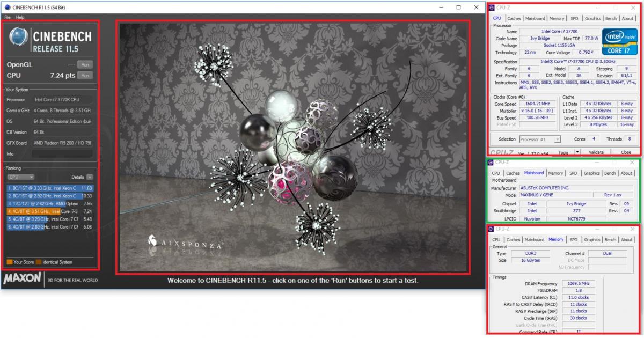The height and width of the screenshot is (338, 644).
Task: Open the Caches tab in the top CPU-Z window
Action: pos(514,18)
